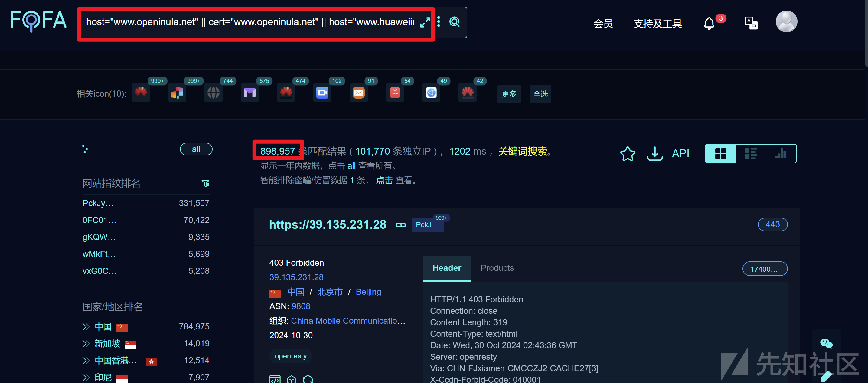This screenshot has width=868, height=383.
Task: Switch to the Products tab
Action: [x=497, y=268]
